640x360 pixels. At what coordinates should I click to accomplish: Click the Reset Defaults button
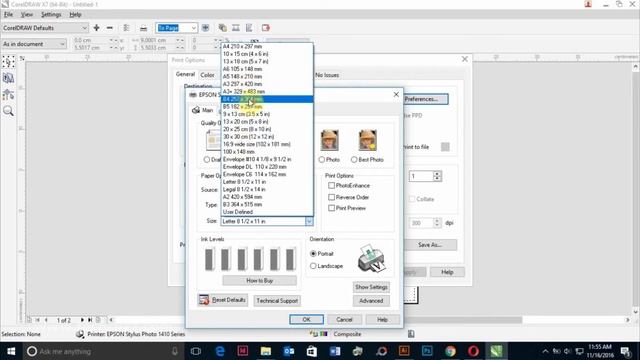tap(223, 300)
